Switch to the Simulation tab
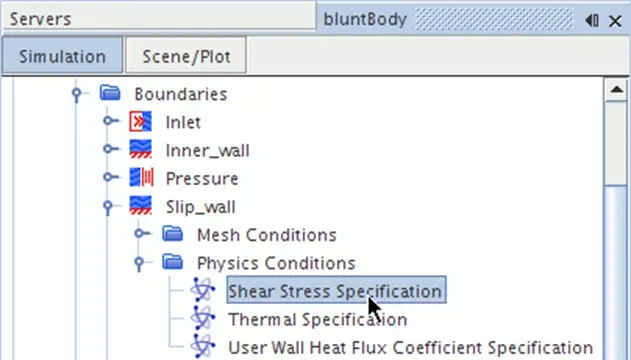Viewport: 631px width, 360px height. tap(62, 56)
